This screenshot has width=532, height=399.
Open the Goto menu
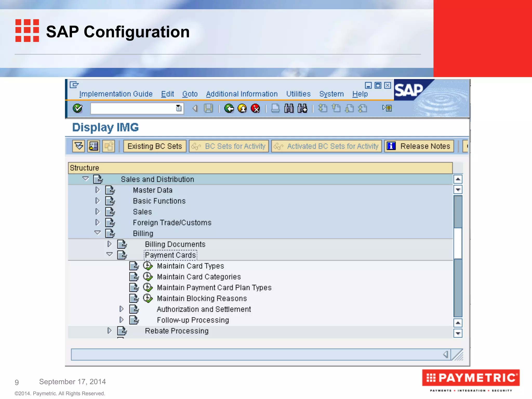click(x=190, y=94)
